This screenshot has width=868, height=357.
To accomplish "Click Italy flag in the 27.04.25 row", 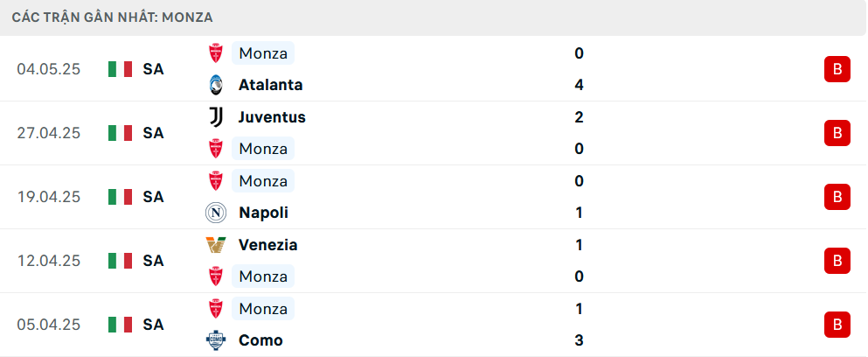I will 120,133.
